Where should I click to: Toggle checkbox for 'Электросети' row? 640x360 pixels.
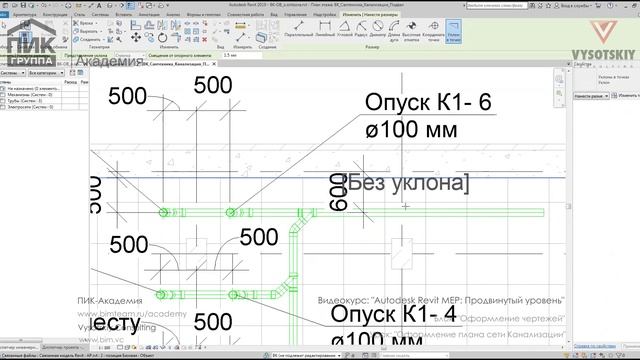3,107
